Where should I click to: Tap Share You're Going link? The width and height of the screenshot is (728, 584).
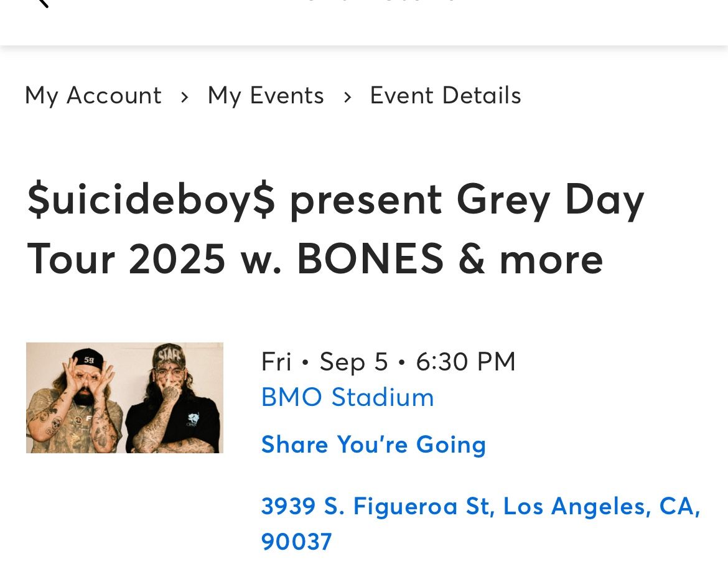pos(373,445)
